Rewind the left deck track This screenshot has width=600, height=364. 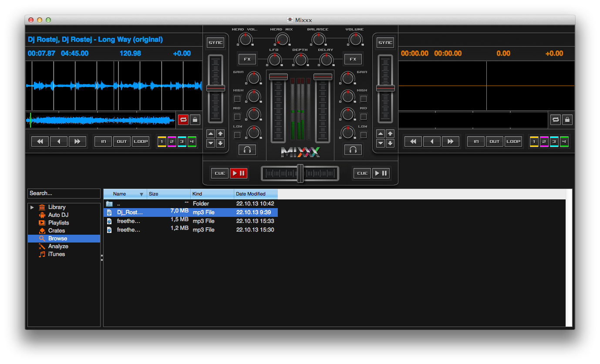pyautogui.click(x=40, y=142)
